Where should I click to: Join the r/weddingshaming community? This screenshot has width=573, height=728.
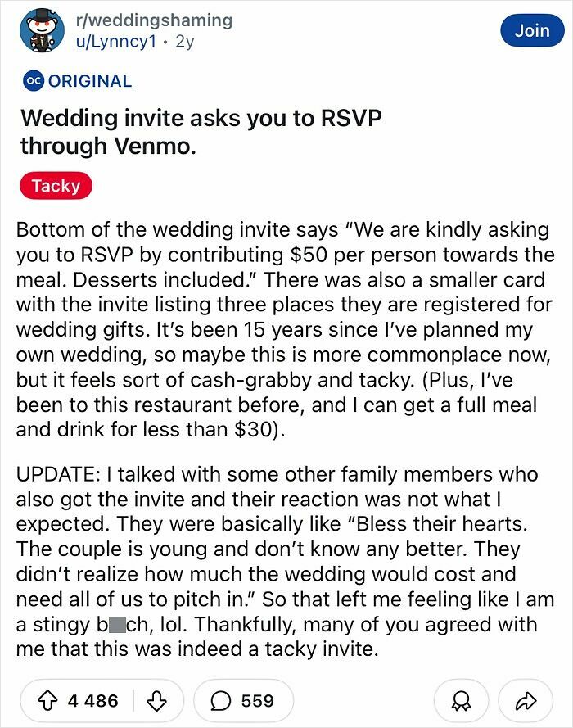pyautogui.click(x=532, y=30)
